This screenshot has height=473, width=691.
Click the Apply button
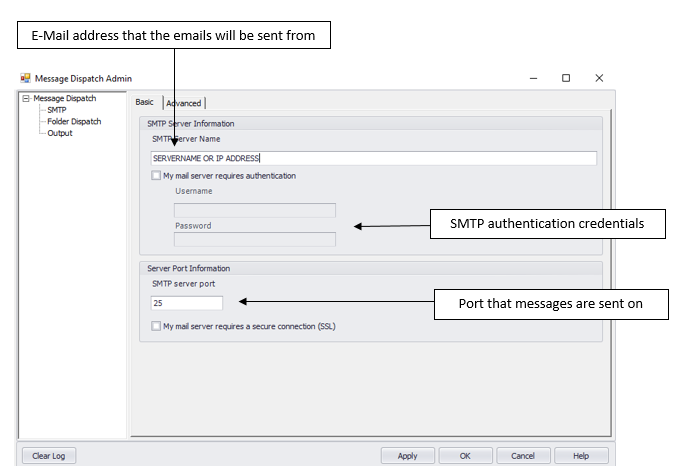click(x=408, y=456)
